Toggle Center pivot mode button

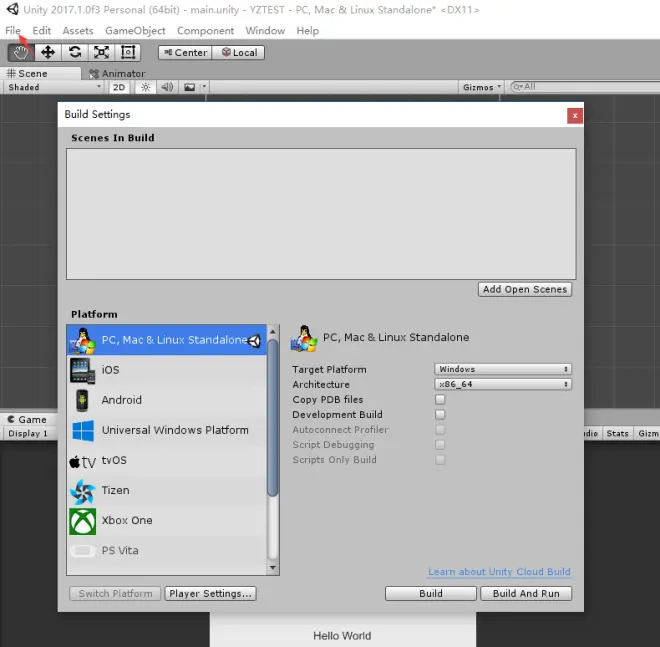[185, 53]
